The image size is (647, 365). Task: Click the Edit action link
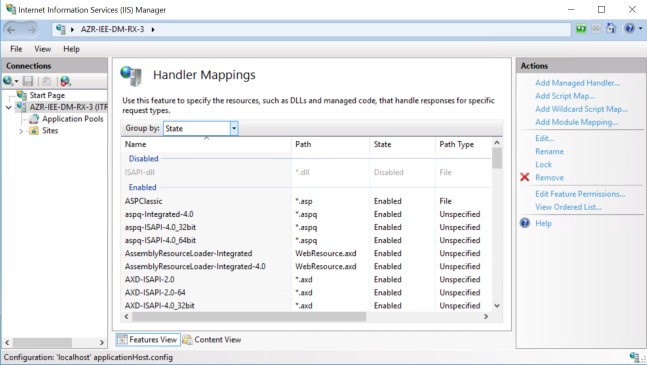click(545, 139)
